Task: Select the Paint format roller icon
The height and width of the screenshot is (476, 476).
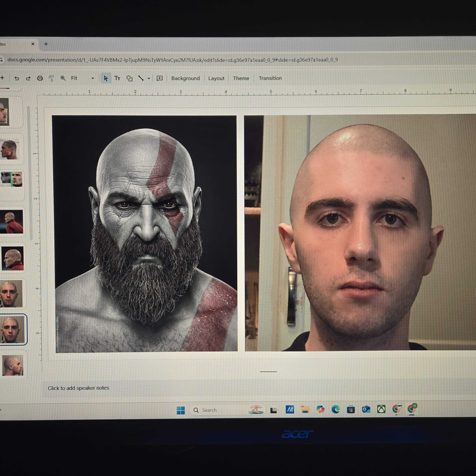Action: pos(51,78)
